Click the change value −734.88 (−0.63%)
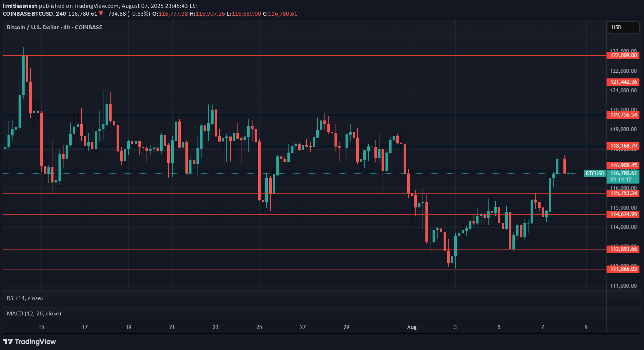The height and width of the screenshot is (350, 644). click(127, 14)
